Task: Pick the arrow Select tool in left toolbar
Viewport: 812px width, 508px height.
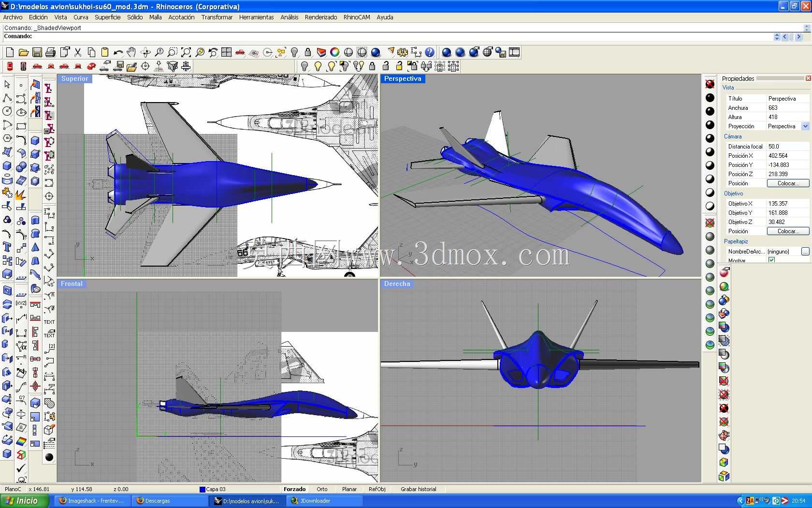Action: click(7, 85)
